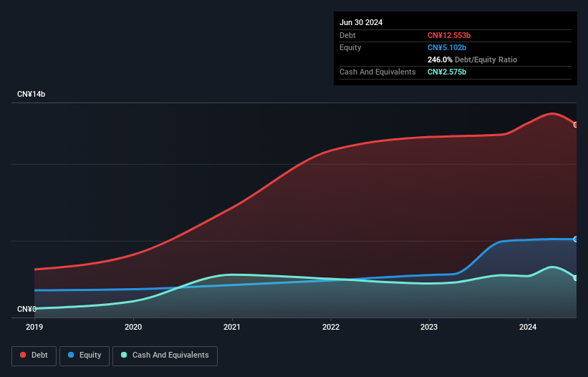Click the CN¥0 y-axis label
This screenshot has width=588, height=377.
pyautogui.click(x=26, y=309)
